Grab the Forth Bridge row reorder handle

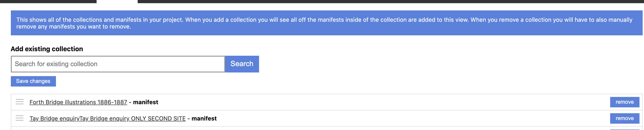click(x=19, y=102)
